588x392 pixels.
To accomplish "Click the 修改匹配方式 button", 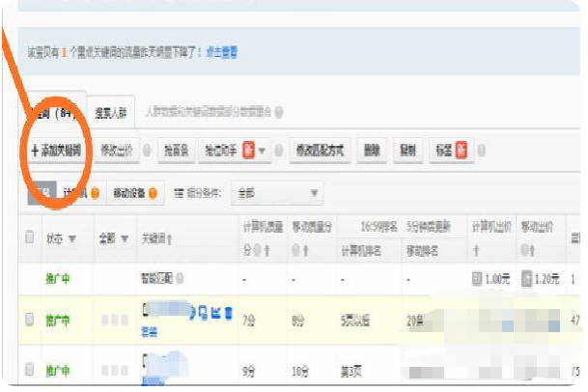I will pyautogui.click(x=320, y=151).
